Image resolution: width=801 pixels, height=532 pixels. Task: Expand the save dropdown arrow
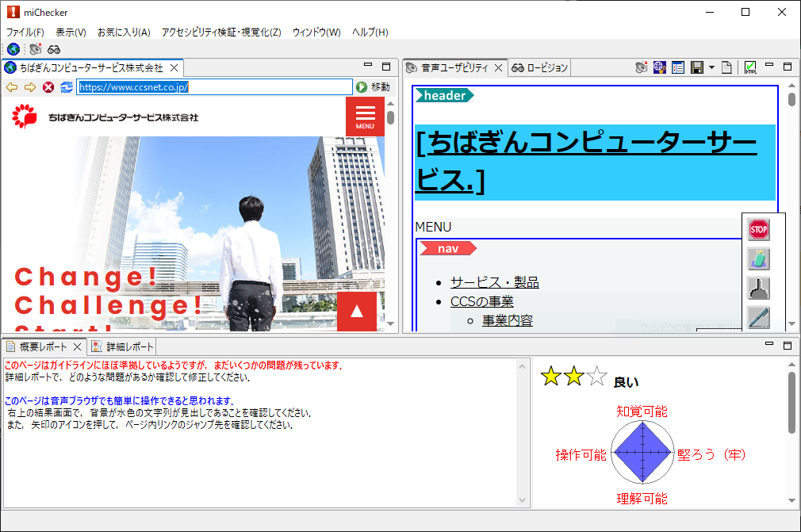tap(711, 67)
